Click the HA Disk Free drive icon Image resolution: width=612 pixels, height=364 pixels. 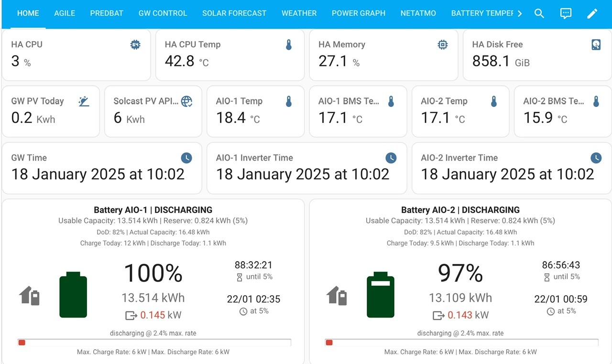pyautogui.click(x=596, y=44)
